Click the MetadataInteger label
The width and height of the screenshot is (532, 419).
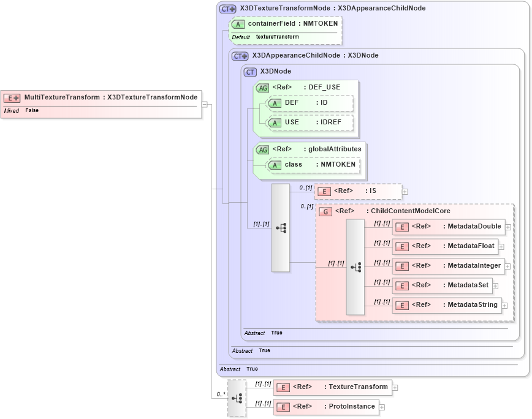(x=474, y=265)
